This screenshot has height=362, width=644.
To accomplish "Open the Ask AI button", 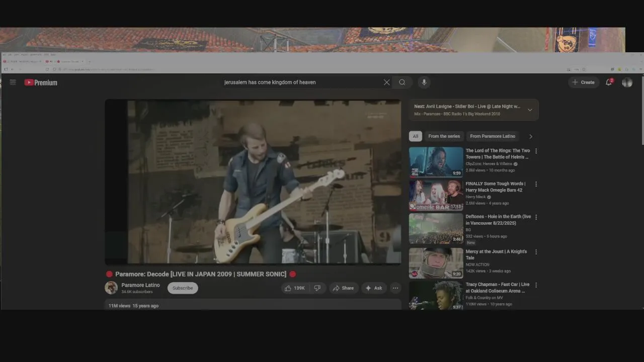I will point(374,288).
